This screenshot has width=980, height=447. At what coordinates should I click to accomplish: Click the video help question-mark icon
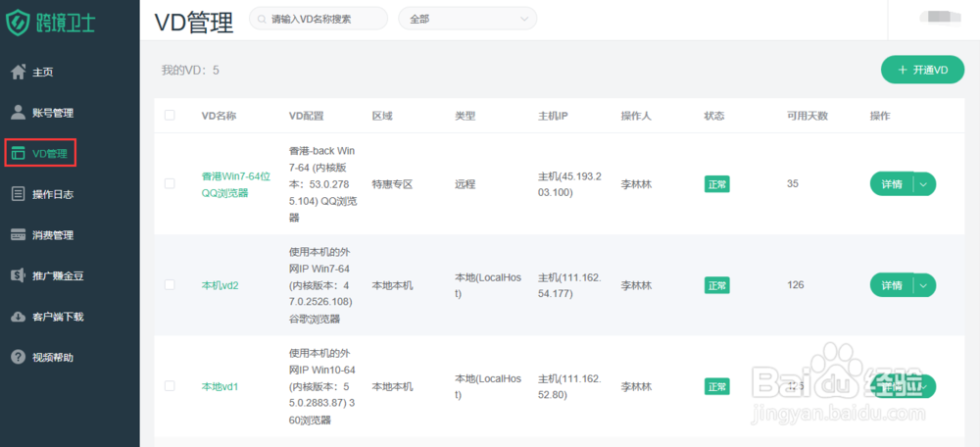point(18,357)
